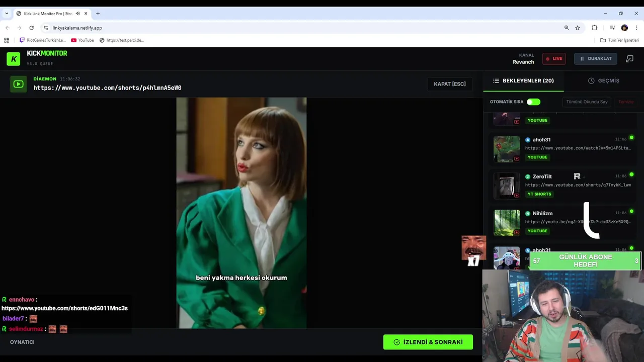Open the apps grid in bookmarks bar
The image size is (644, 362).
(x=7, y=40)
